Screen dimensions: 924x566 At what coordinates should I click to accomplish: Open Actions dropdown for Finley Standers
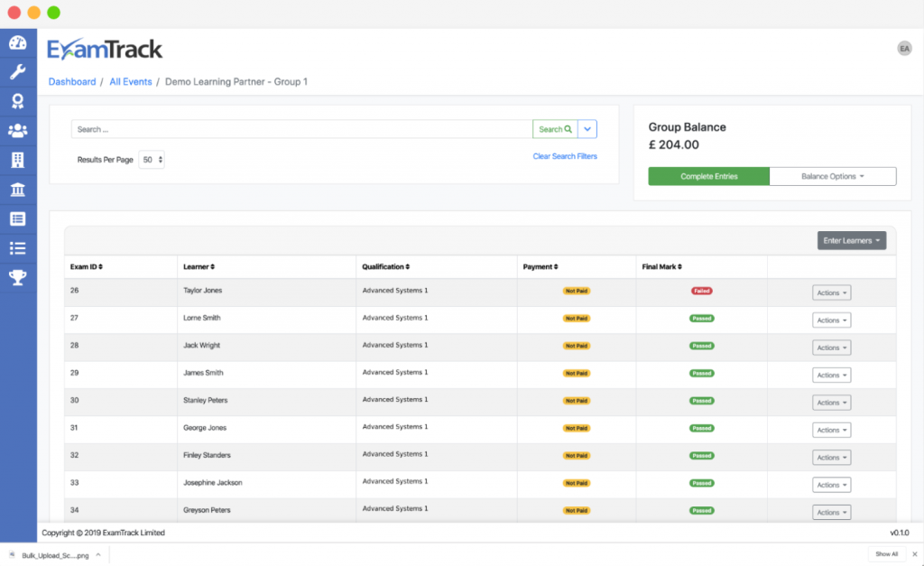click(x=831, y=458)
